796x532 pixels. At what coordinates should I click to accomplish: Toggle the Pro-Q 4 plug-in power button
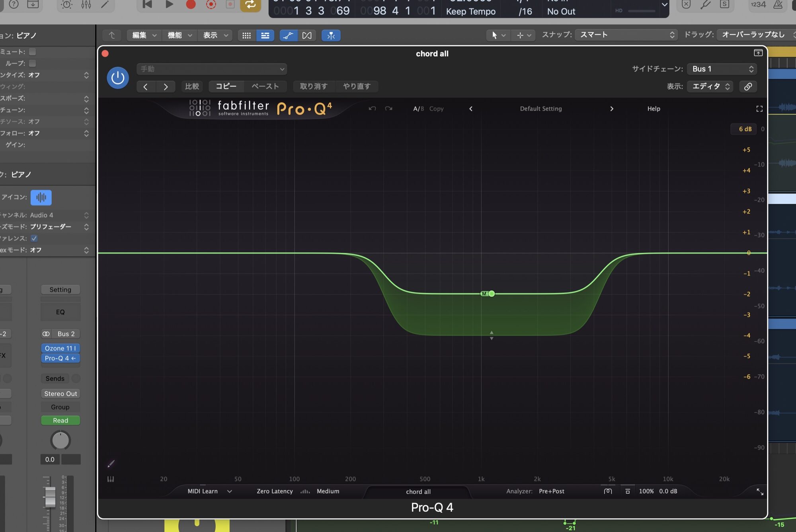(118, 78)
